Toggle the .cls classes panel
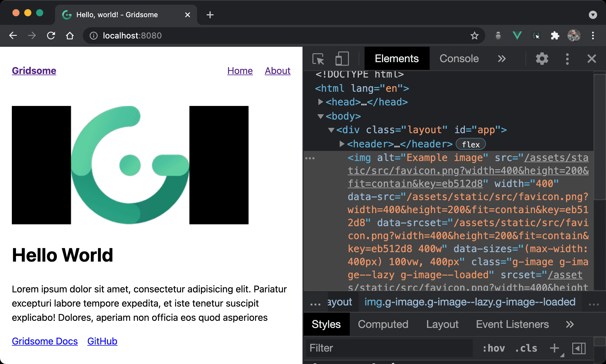Image resolution: width=606 pixels, height=364 pixels. 526,348
